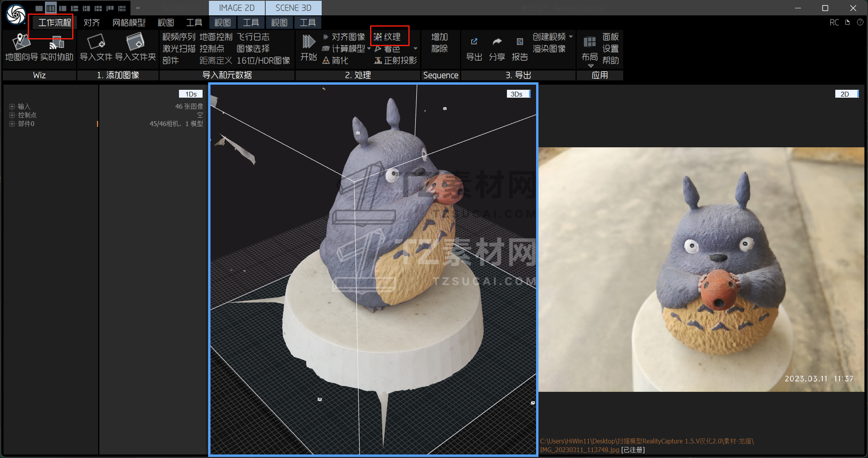Click 控制点 in the import ribbon
Viewport: 868px width, 458px height.
tap(212, 49)
